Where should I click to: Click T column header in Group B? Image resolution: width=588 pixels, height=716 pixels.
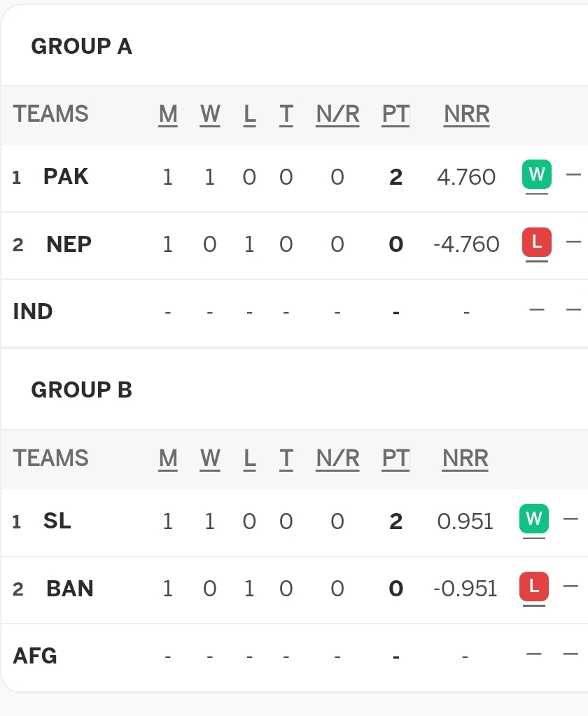point(286,458)
